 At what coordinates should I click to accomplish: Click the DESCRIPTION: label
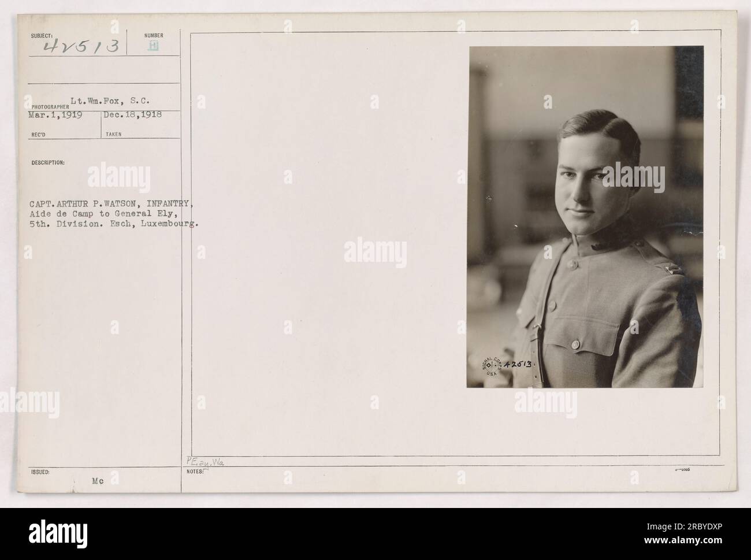(x=49, y=163)
